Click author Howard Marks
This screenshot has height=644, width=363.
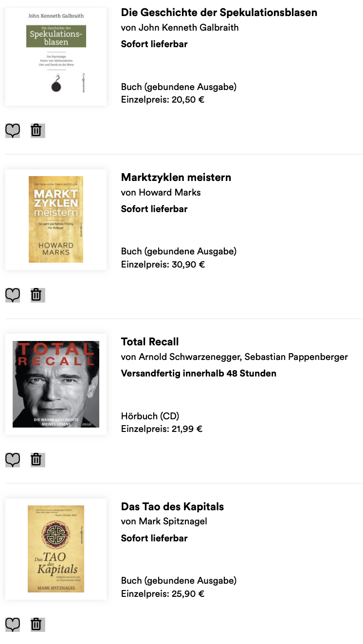pos(170,193)
